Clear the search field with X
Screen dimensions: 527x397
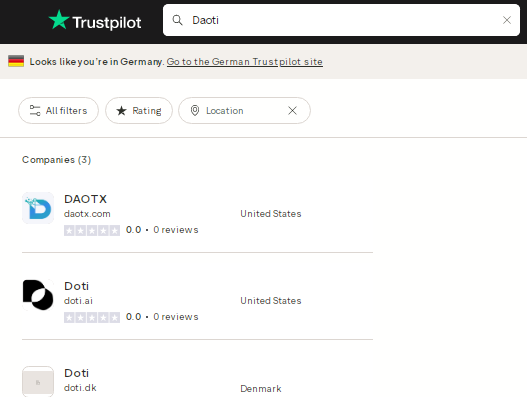[x=507, y=20]
